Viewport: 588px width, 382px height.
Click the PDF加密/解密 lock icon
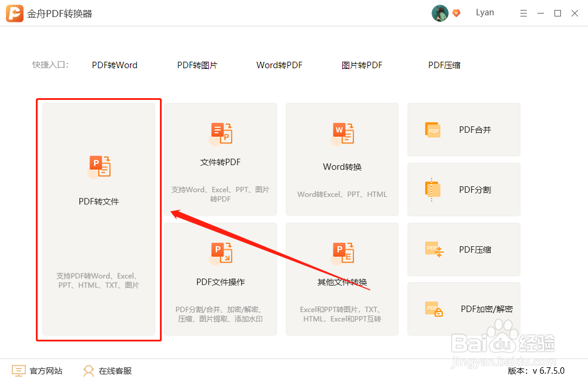435,309
